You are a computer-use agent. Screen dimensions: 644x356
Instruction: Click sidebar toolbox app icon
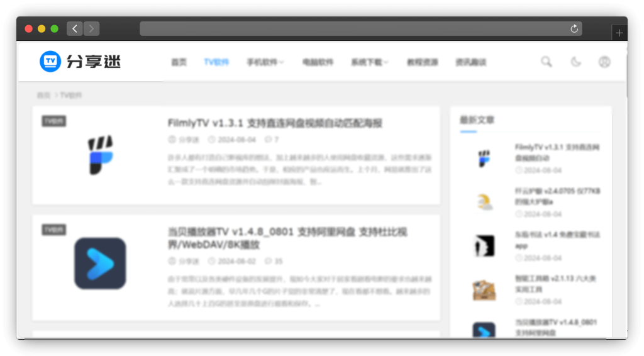[484, 289]
